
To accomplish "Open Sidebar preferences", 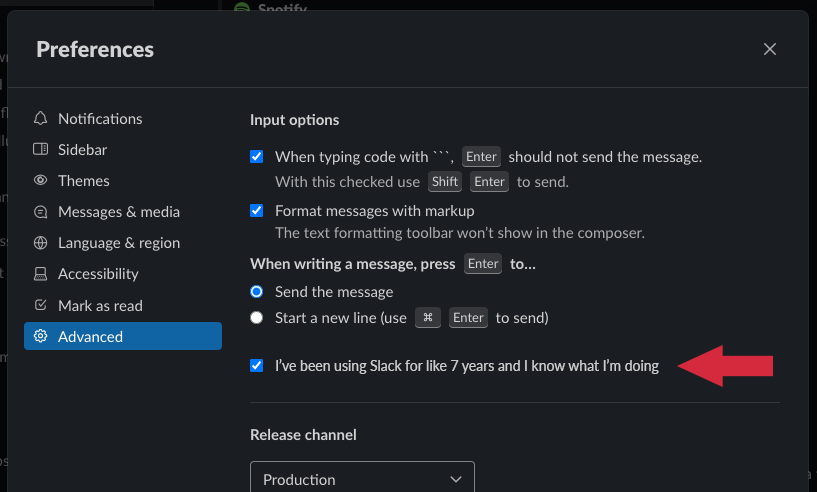I will [x=123, y=150].
